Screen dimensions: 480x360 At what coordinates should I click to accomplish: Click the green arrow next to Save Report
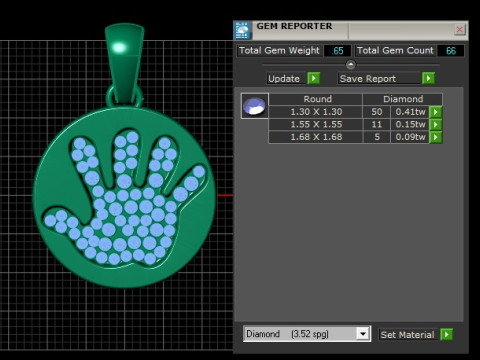[x=428, y=79]
